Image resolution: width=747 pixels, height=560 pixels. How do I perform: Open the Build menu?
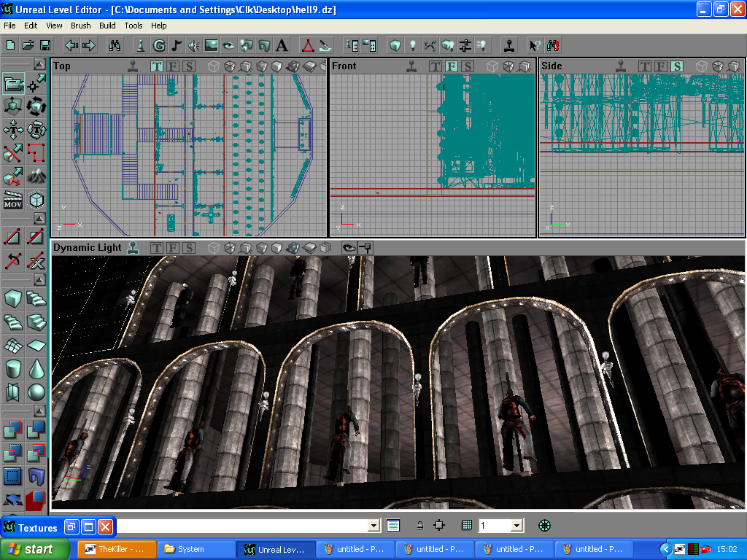107,26
